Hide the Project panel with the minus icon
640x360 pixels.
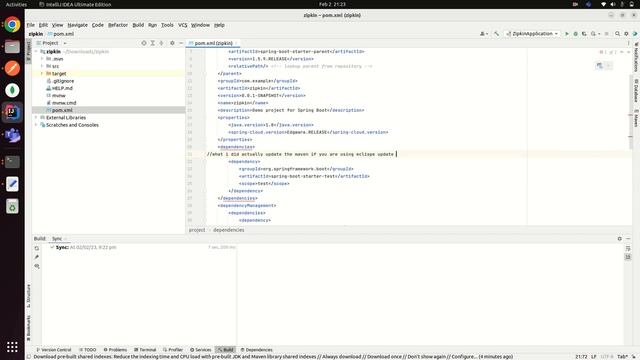click(x=181, y=43)
